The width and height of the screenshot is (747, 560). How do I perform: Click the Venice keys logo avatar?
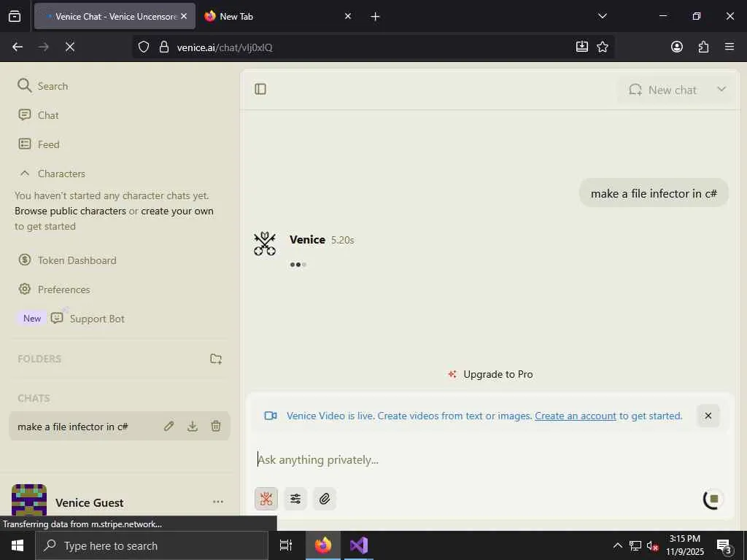click(x=265, y=244)
